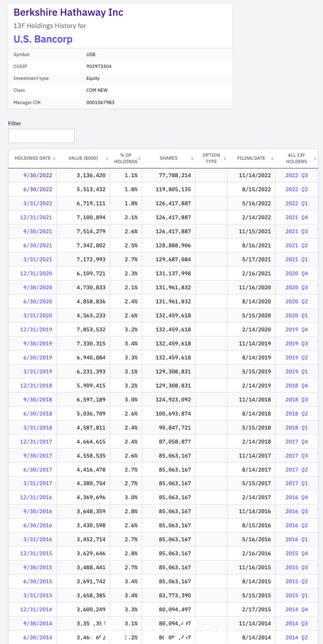Screen dimensions: 323x644
Task: Open the 6/30/2020 holdings date link
Action: click(37, 301)
